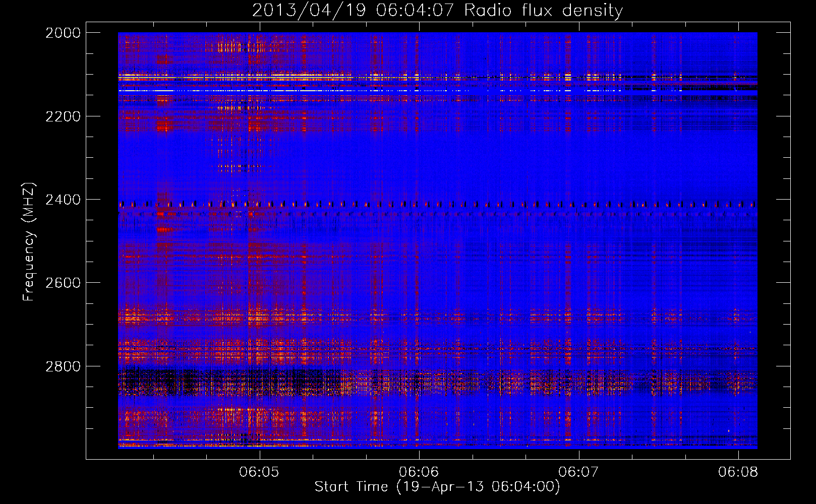
Task: Click the 06:05 time tick label
Action: [x=259, y=472]
